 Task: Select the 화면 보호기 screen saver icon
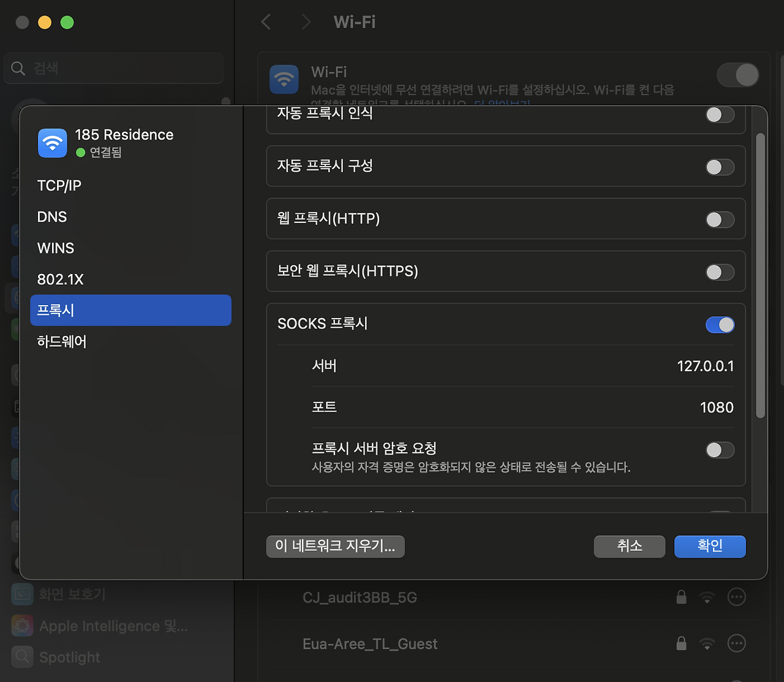coord(22,594)
